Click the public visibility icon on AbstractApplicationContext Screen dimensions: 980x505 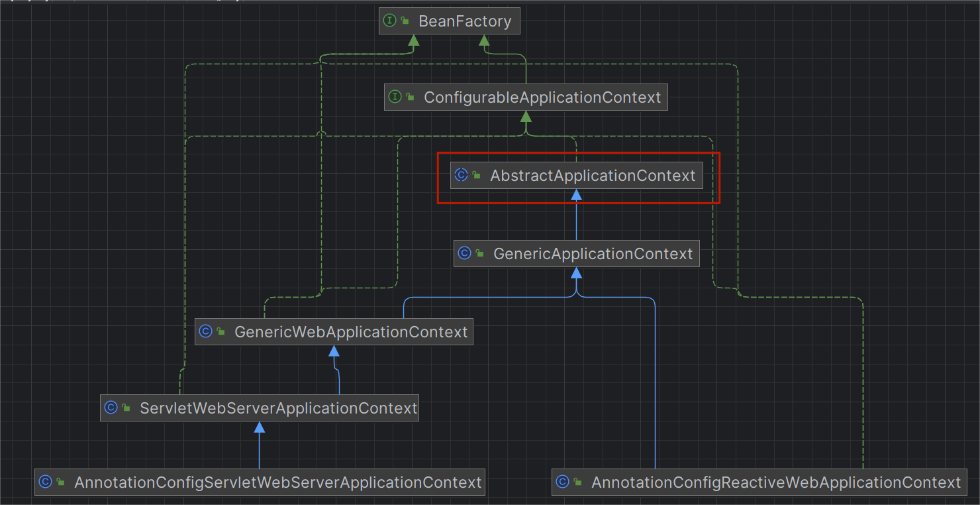coord(476,176)
